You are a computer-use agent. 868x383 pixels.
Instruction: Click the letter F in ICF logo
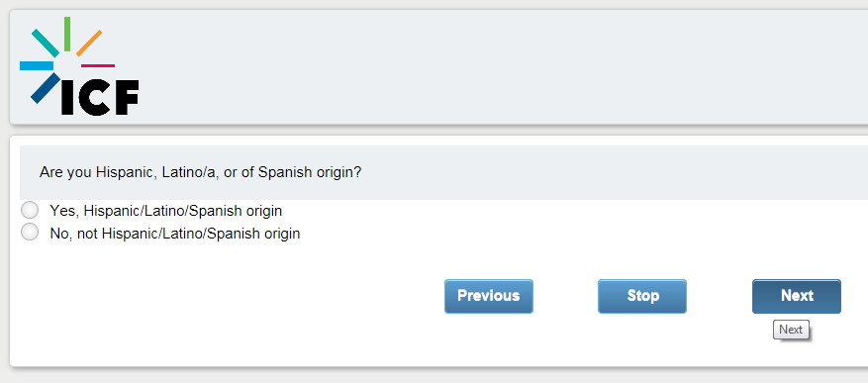(126, 97)
